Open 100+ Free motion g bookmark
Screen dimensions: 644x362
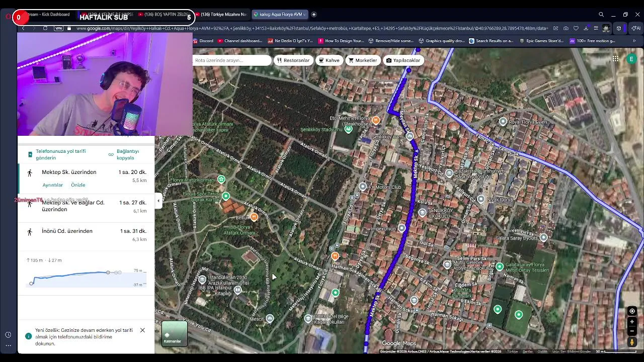(x=592, y=41)
